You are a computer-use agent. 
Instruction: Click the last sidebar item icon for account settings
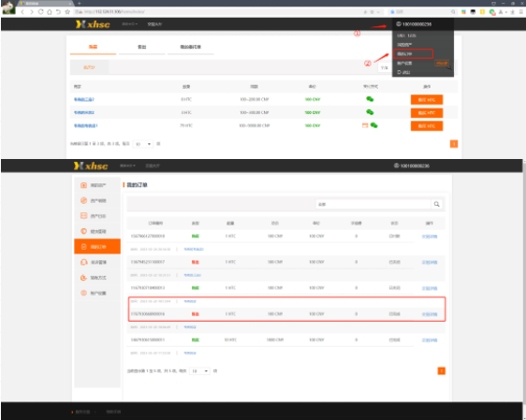pyautogui.click(x=83, y=293)
